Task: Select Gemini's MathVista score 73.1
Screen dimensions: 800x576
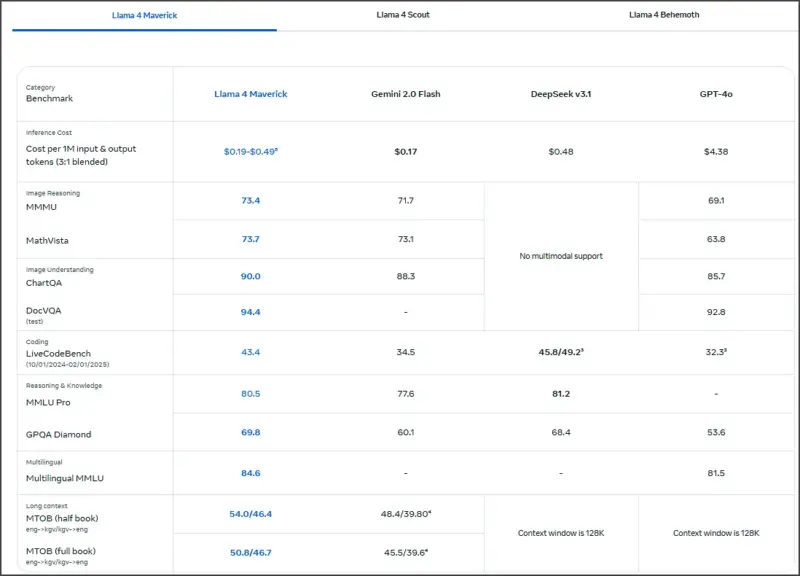Action: click(x=406, y=239)
